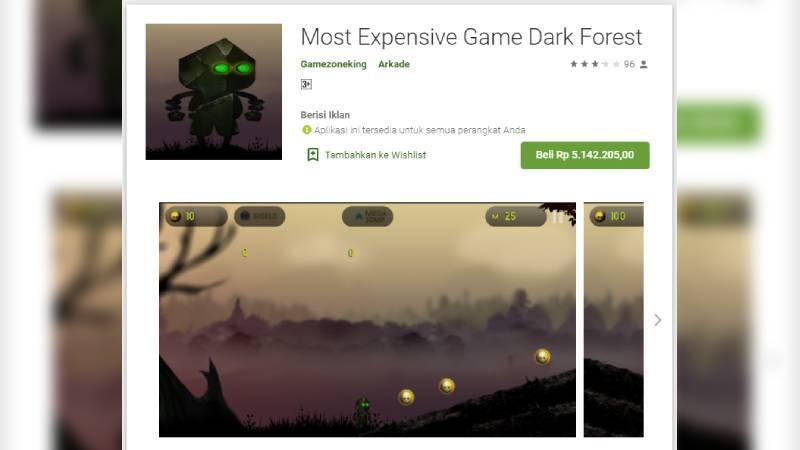Open the Gamezoneking developer page
Image resolution: width=800 pixels, height=450 pixels.
pos(333,64)
